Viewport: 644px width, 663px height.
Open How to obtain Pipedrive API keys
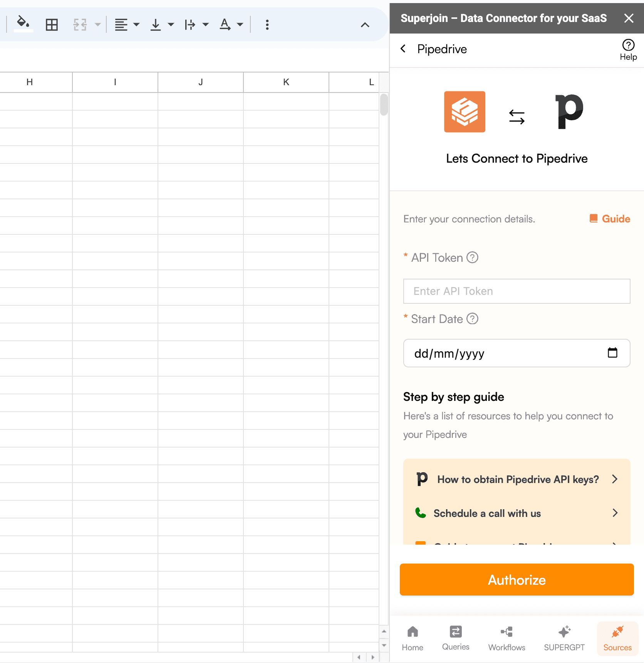[x=518, y=479]
